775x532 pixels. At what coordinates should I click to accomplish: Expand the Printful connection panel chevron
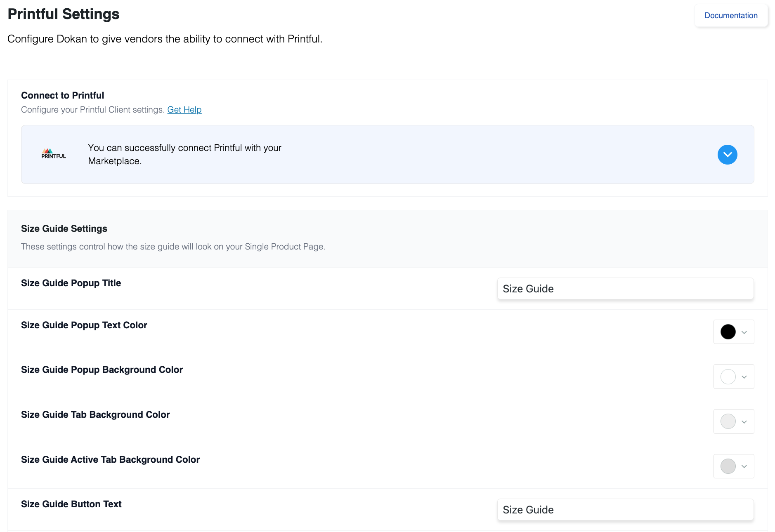coord(727,155)
